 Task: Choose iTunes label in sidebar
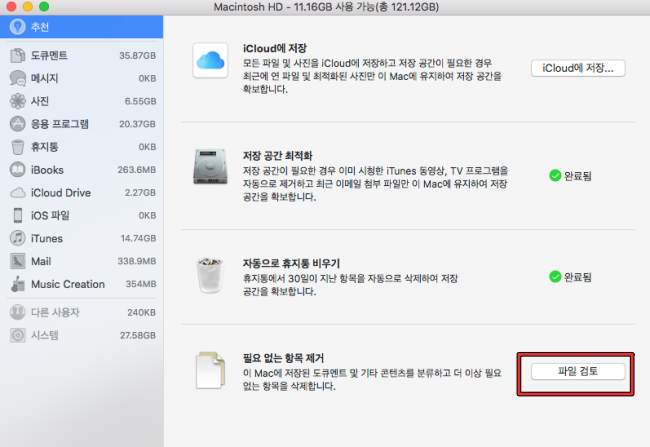(46, 238)
